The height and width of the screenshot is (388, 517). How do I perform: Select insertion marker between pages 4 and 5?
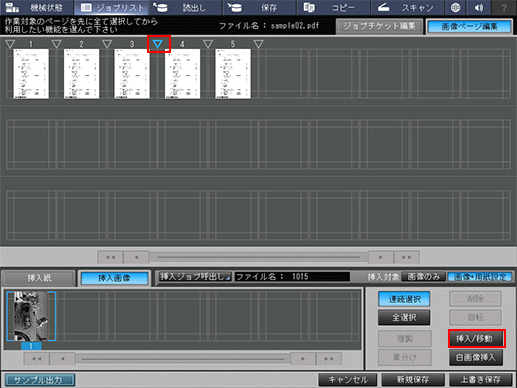(208, 44)
